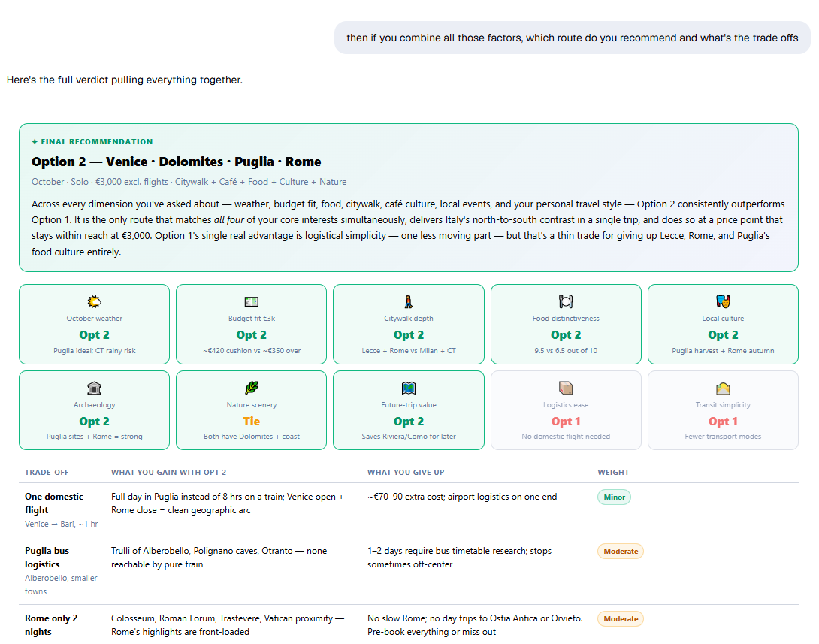Click the FINAL RECOMMENDATION label
819x644 pixels.
[92, 141]
